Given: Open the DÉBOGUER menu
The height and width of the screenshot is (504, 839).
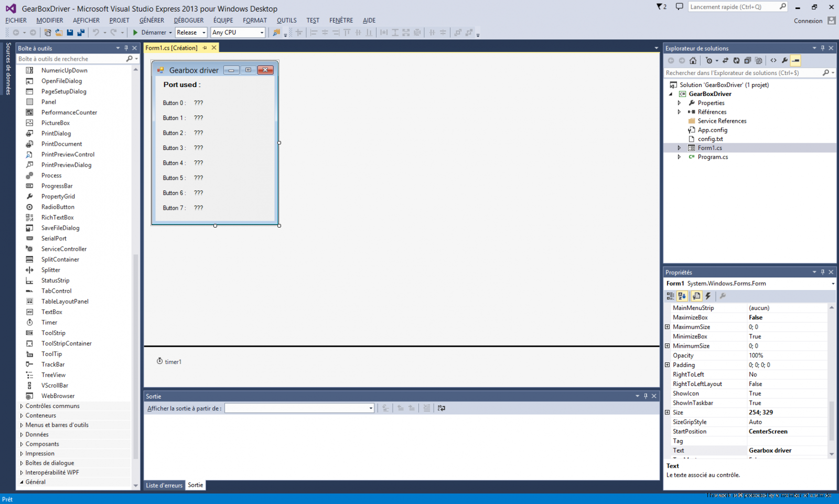Looking at the screenshot, I should [188, 20].
